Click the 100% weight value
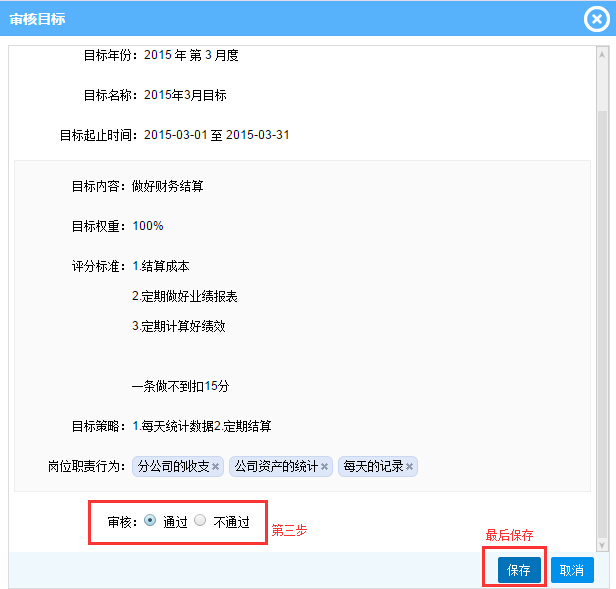 pyautogui.click(x=148, y=226)
